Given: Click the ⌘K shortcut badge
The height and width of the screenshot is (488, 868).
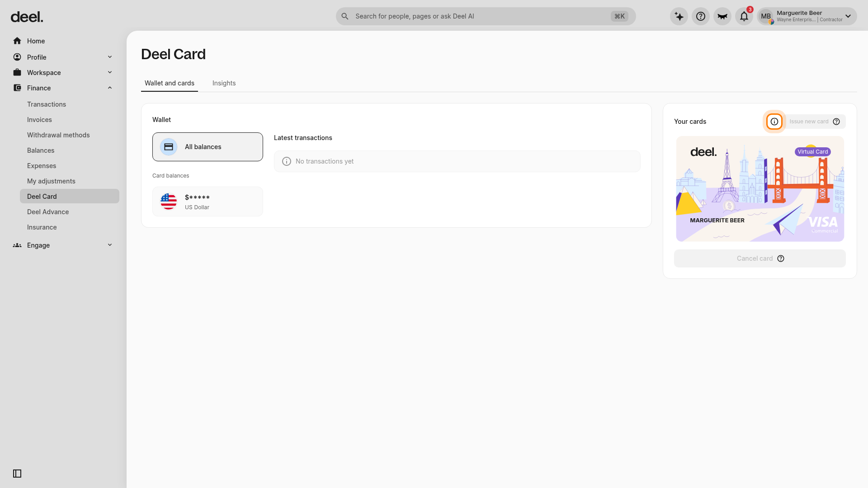Looking at the screenshot, I should (619, 16).
